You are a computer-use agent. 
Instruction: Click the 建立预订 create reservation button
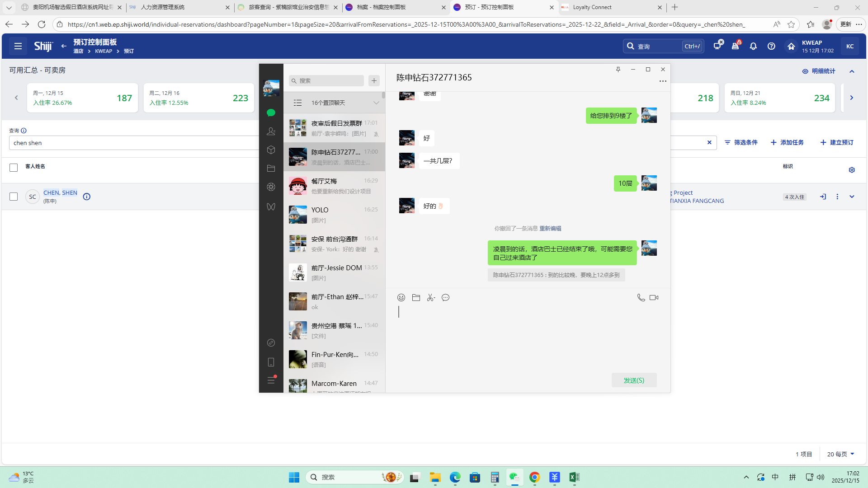[x=837, y=142]
